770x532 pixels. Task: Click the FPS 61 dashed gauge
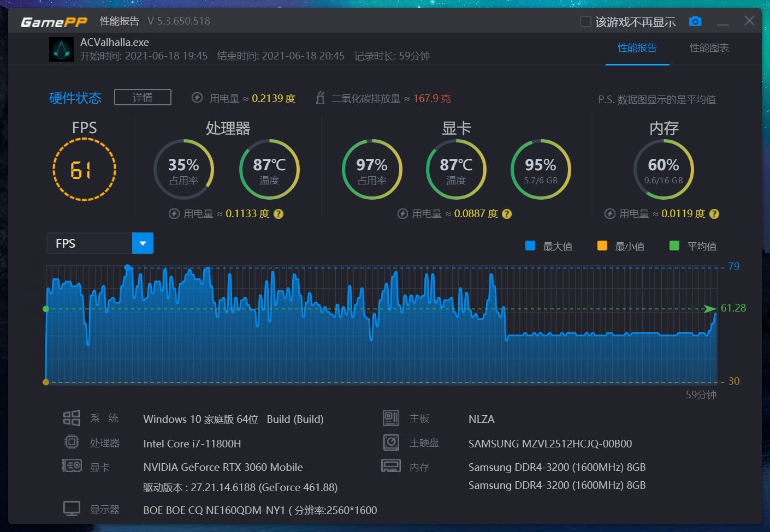[x=84, y=169]
